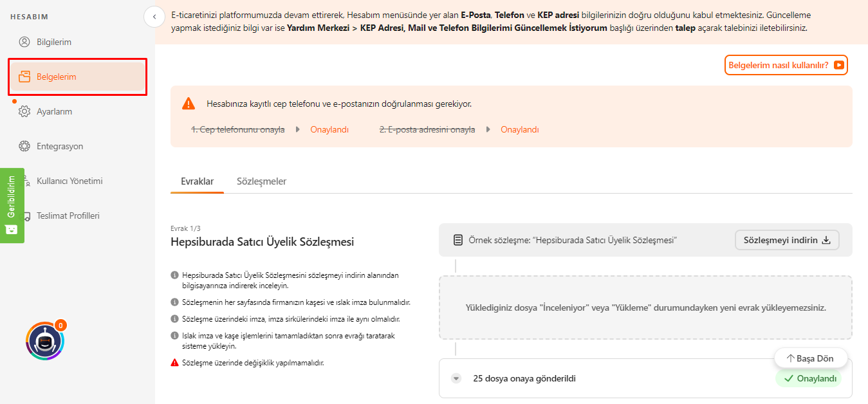
Task: Click the video play icon in help button
Action: tap(838, 65)
